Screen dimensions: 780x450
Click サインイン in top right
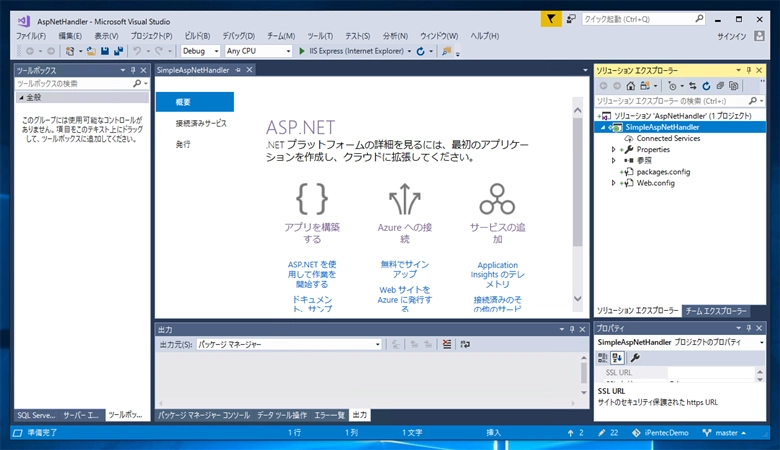tap(731, 36)
